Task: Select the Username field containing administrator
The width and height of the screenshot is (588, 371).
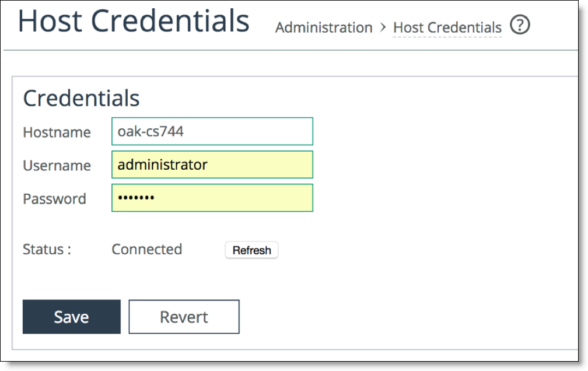Action: [212, 164]
